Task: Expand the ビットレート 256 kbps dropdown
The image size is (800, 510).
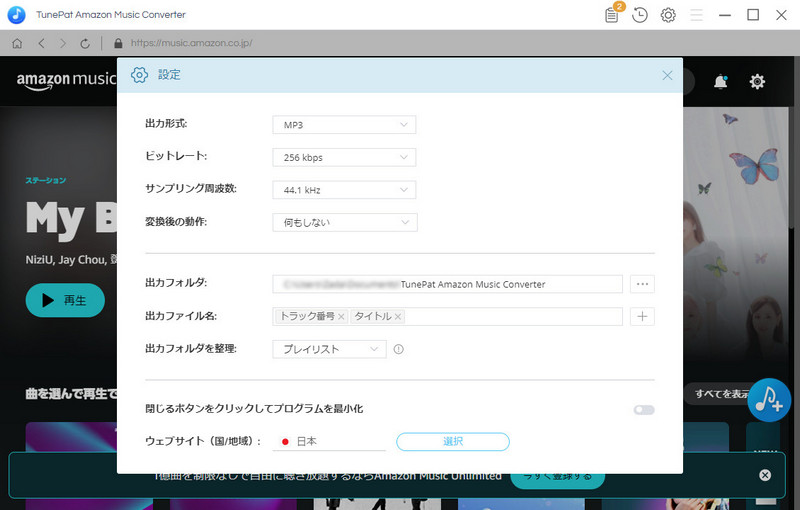Action: 344,157
